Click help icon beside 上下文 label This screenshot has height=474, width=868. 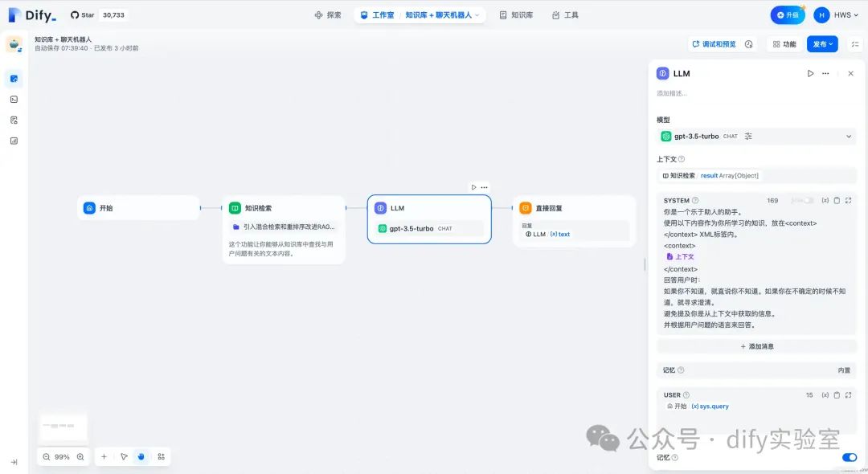click(682, 159)
